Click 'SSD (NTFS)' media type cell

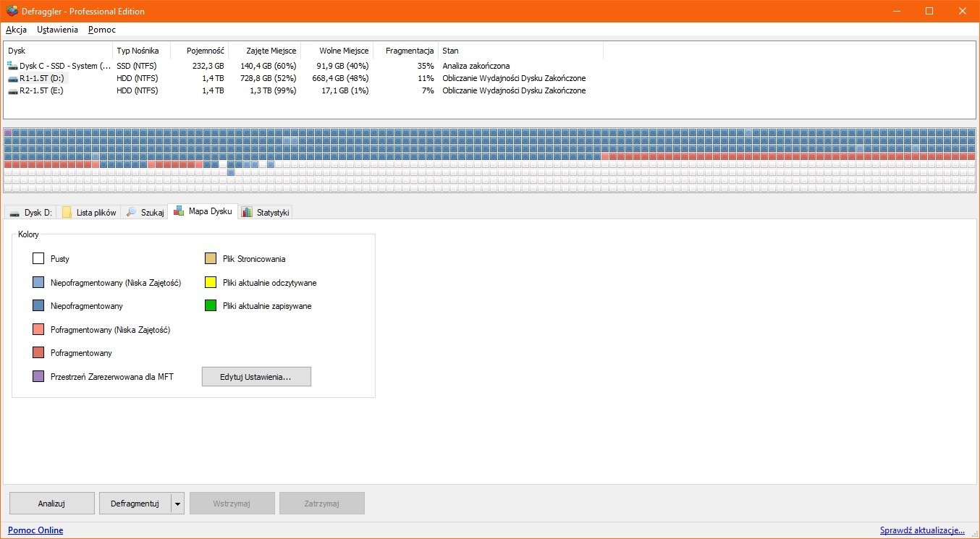[138, 66]
